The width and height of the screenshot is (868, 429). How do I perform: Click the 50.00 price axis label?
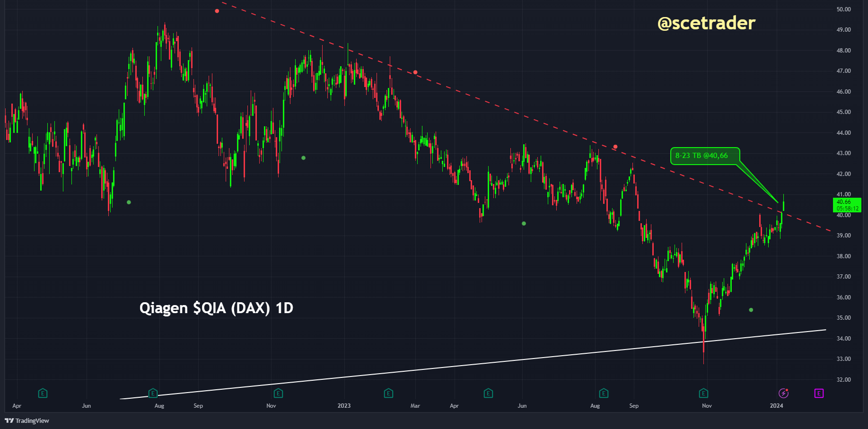[x=843, y=9]
